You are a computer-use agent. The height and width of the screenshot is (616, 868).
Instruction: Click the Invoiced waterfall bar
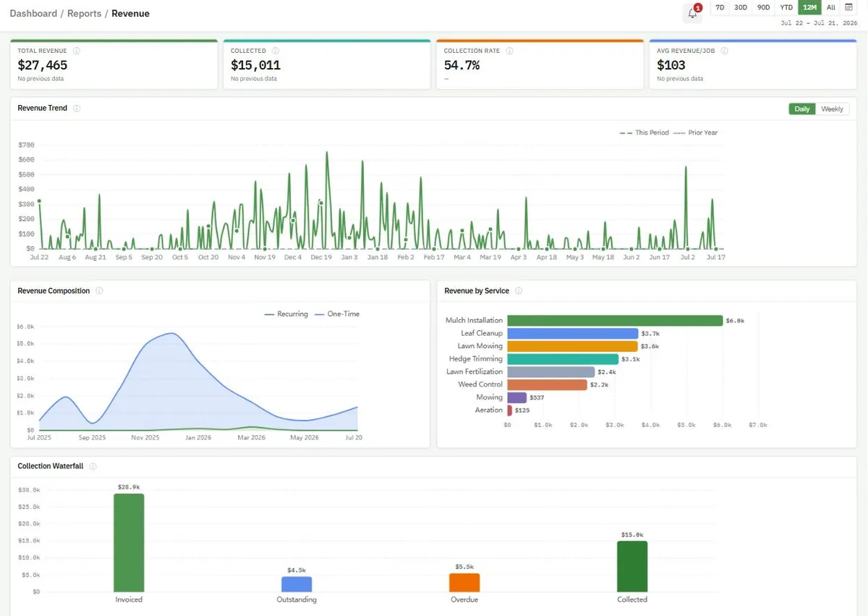click(x=129, y=543)
